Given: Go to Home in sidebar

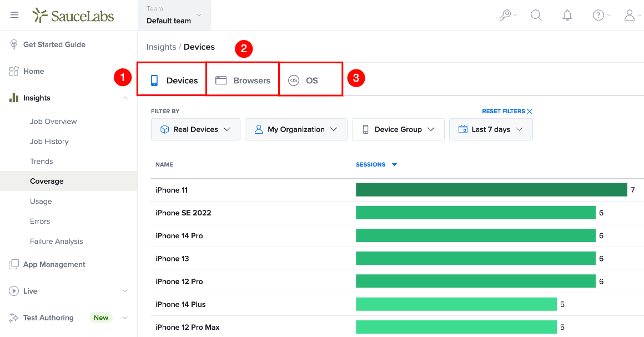Looking at the screenshot, I should coord(34,71).
